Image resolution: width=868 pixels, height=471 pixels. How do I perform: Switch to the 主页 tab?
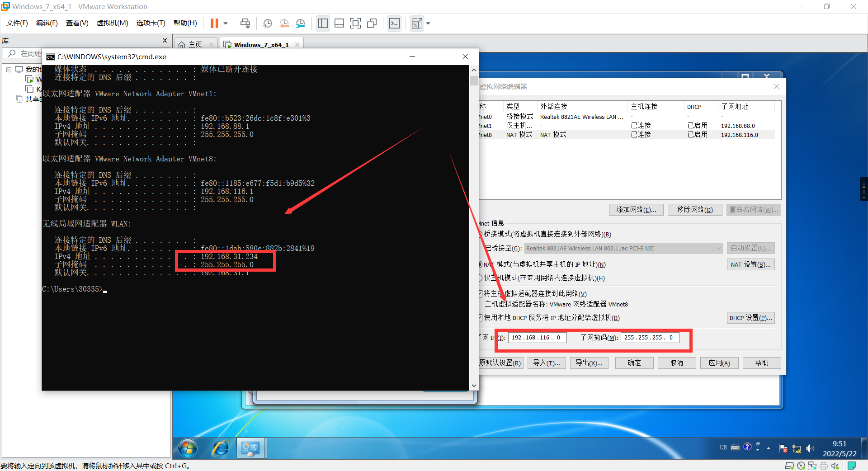[x=195, y=44]
